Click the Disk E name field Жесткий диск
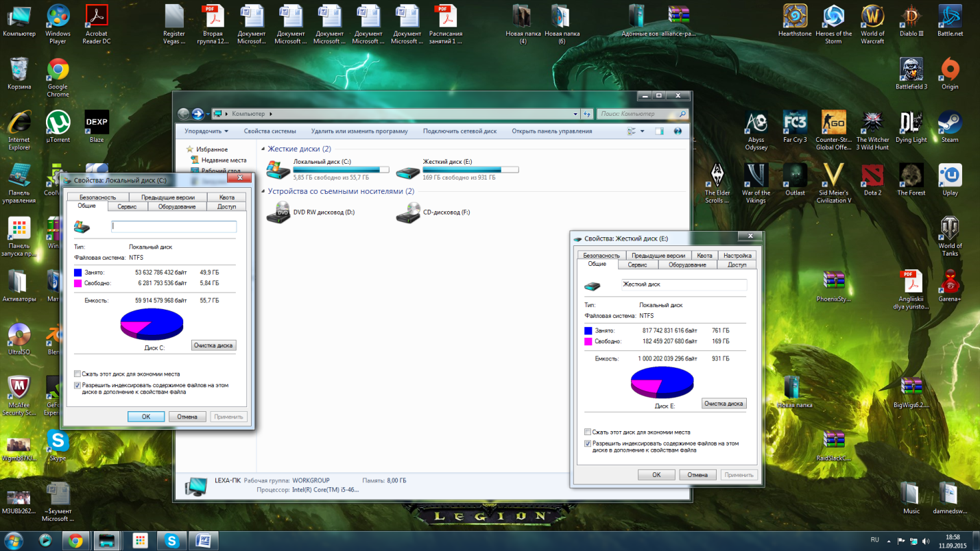Viewport: 980px width, 551px height. pos(684,284)
